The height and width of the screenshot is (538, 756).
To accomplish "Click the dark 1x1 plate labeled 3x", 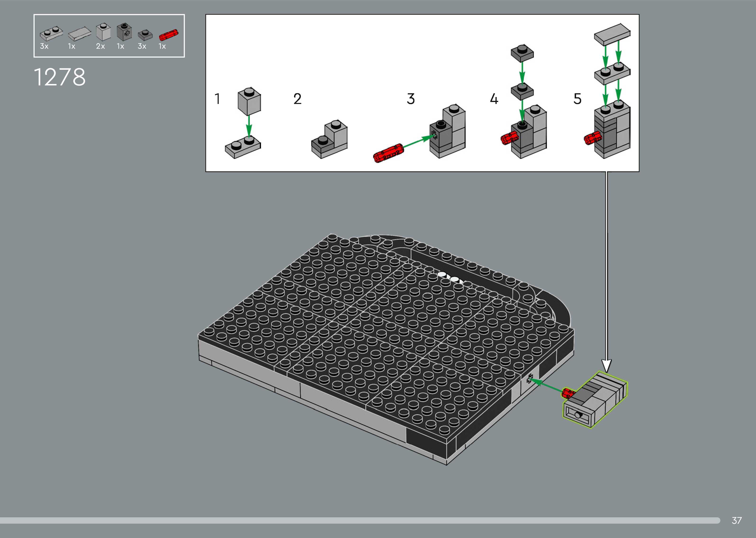I will (x=145, y=35).
